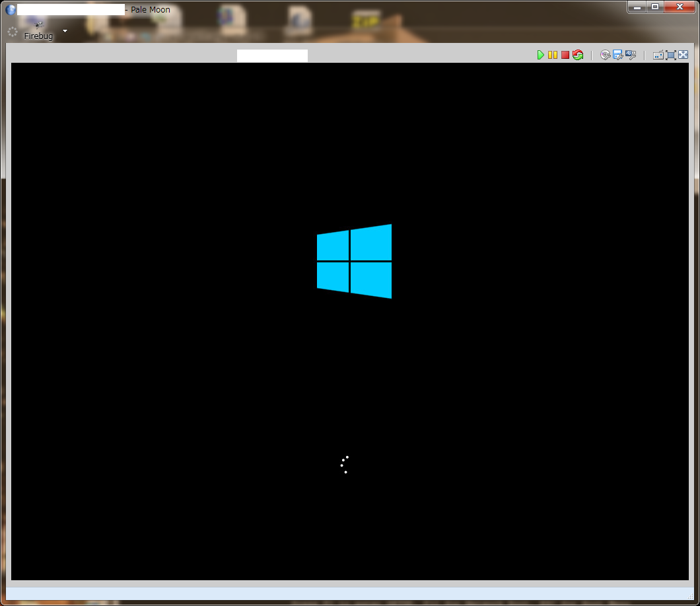Minimize the Pale Moon window
The width and height of the screenshot is (700, 606).
point(637,7)
